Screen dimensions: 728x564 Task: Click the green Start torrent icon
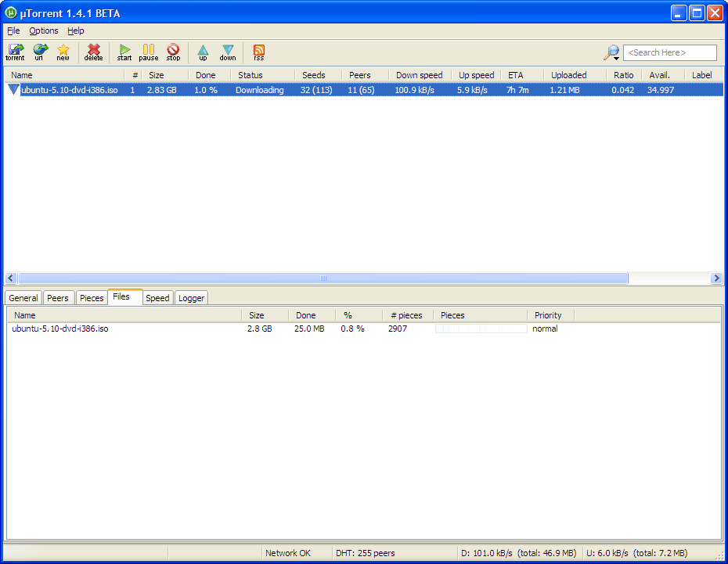pos(124,52)
